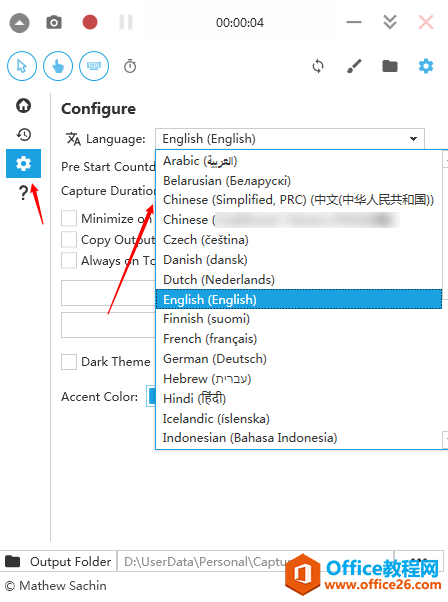The height and width of the screenshot is (602, 448).
Task: Tick the Minimize on capture checkbox
Action: [69, 218]
